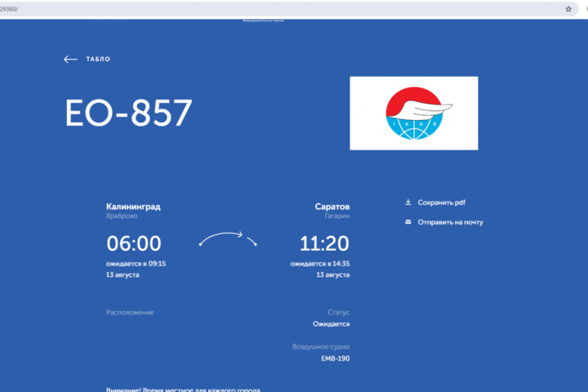
Task: Select the Калининград departure city
Action: 133,207
